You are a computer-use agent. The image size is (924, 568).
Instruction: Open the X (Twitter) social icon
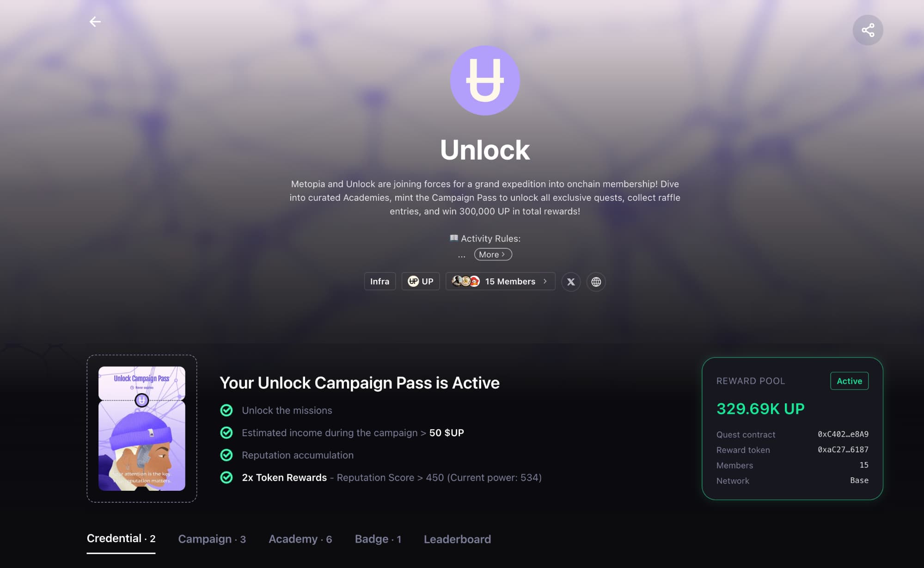tap(571, 282)
